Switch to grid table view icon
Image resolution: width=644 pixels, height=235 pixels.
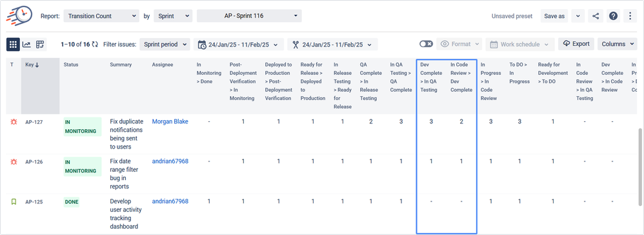point(13,45)
